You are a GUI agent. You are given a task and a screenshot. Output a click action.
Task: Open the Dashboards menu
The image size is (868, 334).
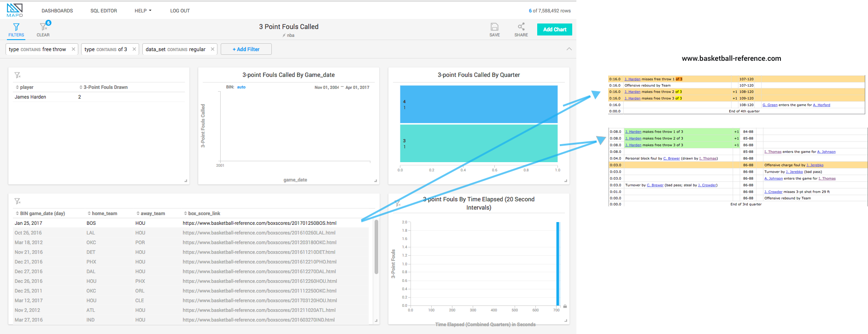tap(57, 11)
